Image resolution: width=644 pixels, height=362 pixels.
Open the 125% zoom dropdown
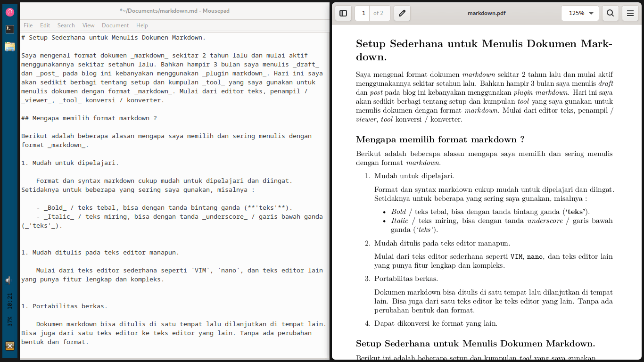[x=580, y=13]
